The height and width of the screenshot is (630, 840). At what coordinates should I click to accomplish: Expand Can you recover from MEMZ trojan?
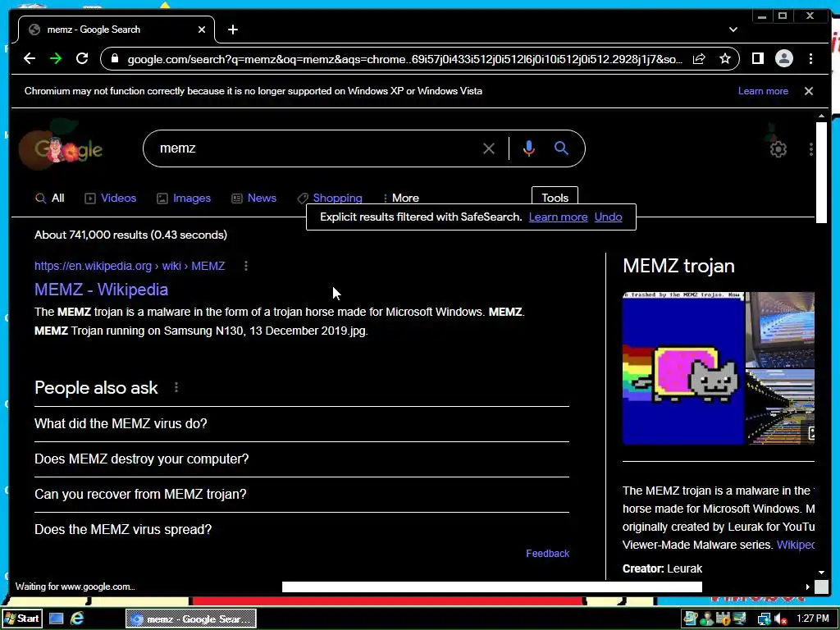coord(302,495)
